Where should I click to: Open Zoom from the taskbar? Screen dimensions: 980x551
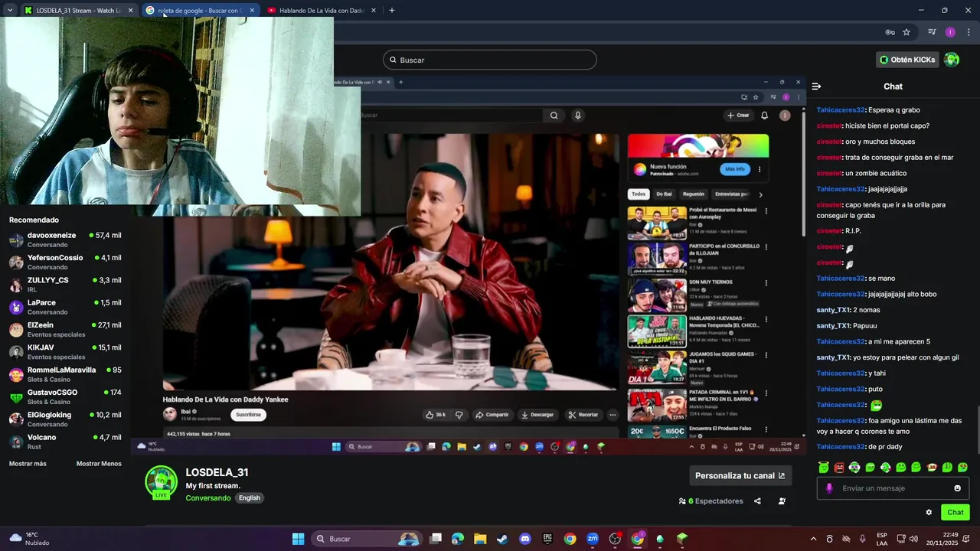click(x=593, y=539)
